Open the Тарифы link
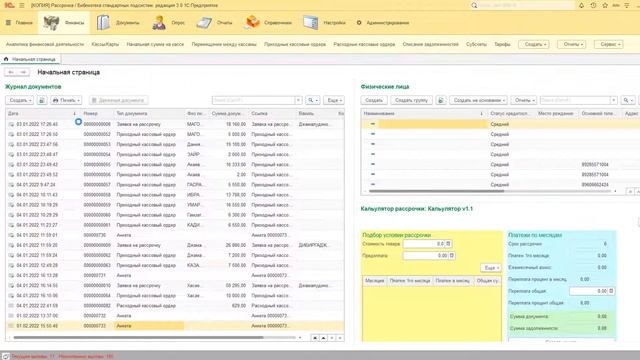The width and height of the screenshot is (640, 360). click(x=502, y=44)
